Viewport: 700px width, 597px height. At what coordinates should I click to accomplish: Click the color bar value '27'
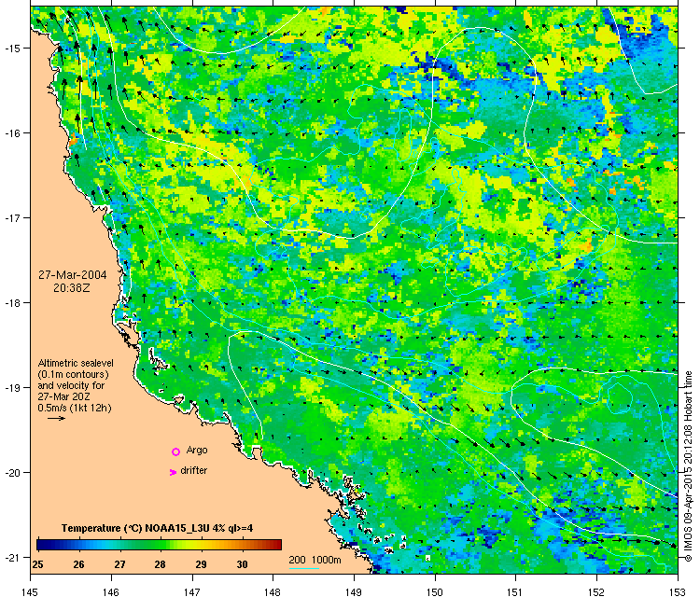[119, 564]
